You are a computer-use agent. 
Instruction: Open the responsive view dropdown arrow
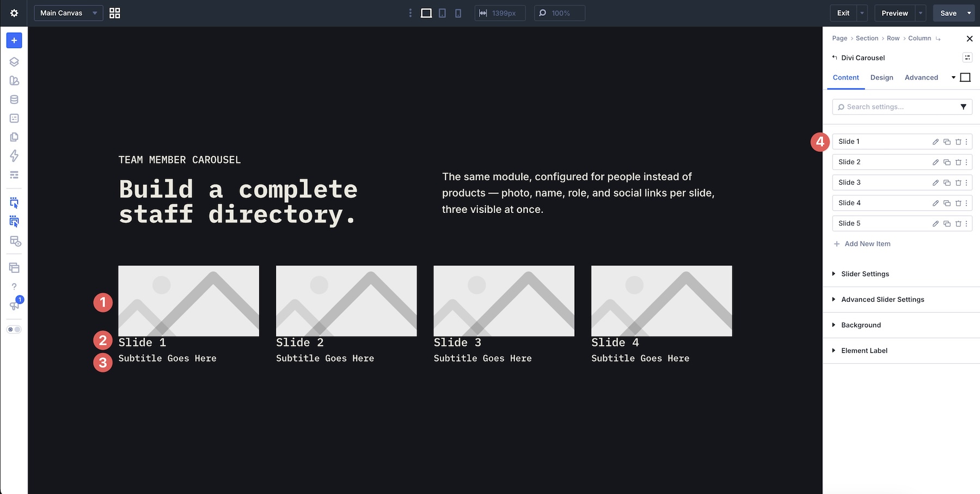point(953,77)
